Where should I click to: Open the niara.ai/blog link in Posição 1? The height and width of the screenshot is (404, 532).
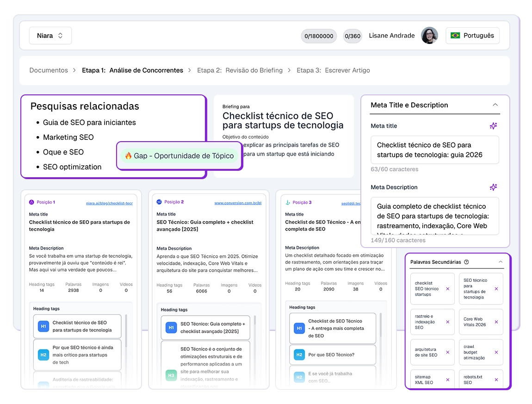[109, 203]
